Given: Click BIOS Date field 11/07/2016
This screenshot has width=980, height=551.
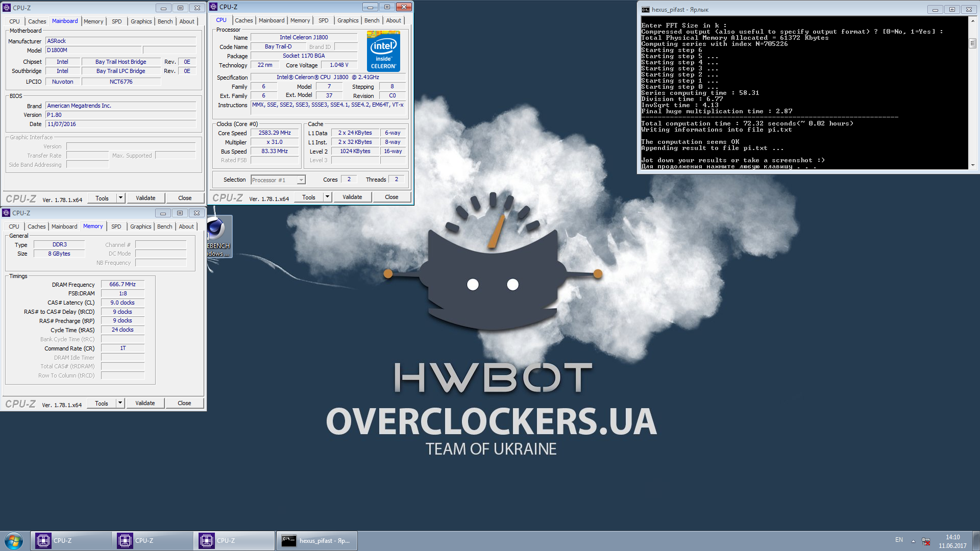Looking at the screenshot, I should pyautogui.click(x=121, y=124).
